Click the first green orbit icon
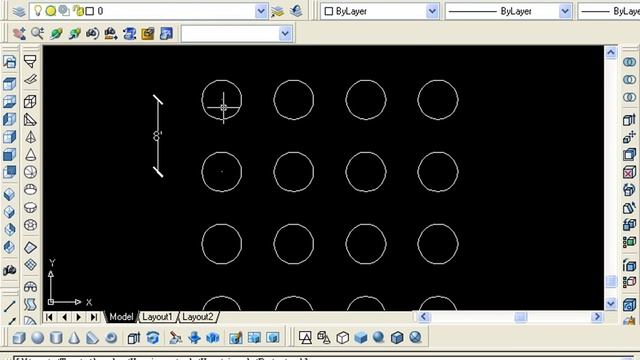Image resolution: width=640 pixels, height=360 pixels. (56, 33)
